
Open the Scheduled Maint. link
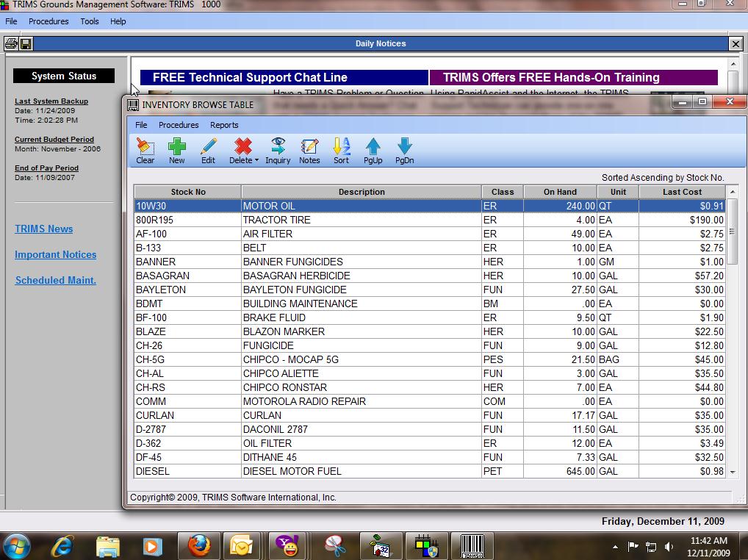[x=56, y=280]
